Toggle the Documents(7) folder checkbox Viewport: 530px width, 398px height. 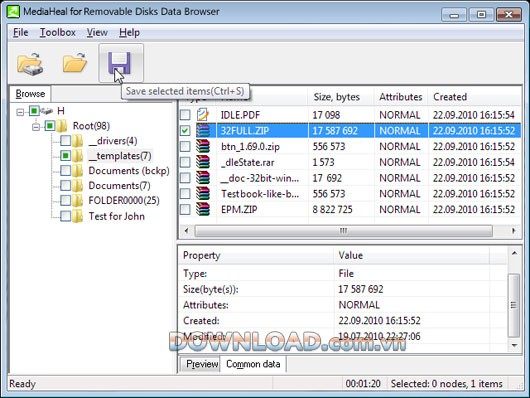click(66, 186)
